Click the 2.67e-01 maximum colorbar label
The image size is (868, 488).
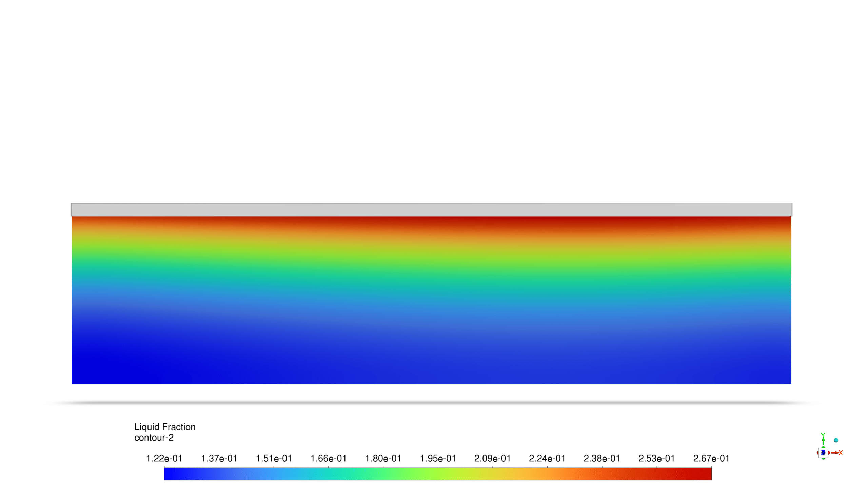(x=711, y=458)
